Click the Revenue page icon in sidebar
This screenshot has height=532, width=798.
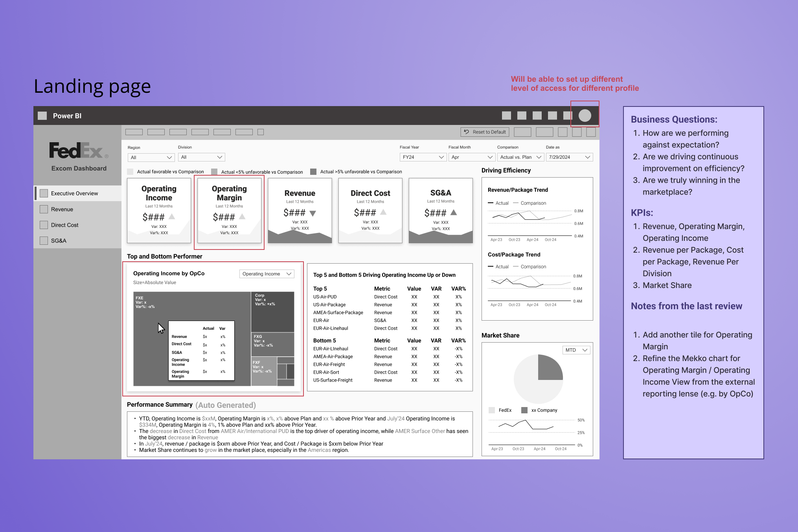click(44, 209)
